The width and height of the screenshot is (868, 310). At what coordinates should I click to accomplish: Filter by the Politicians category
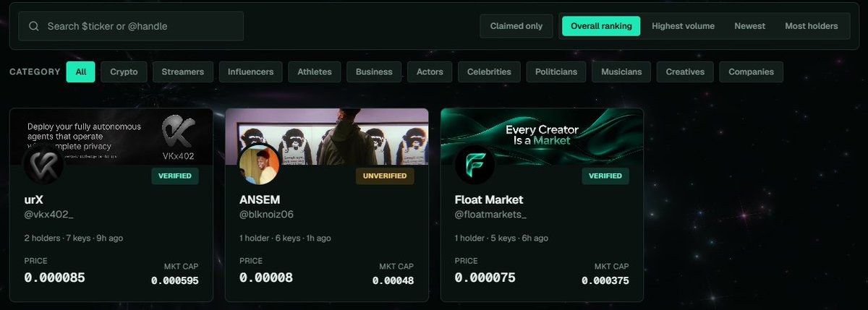[556, 72]
